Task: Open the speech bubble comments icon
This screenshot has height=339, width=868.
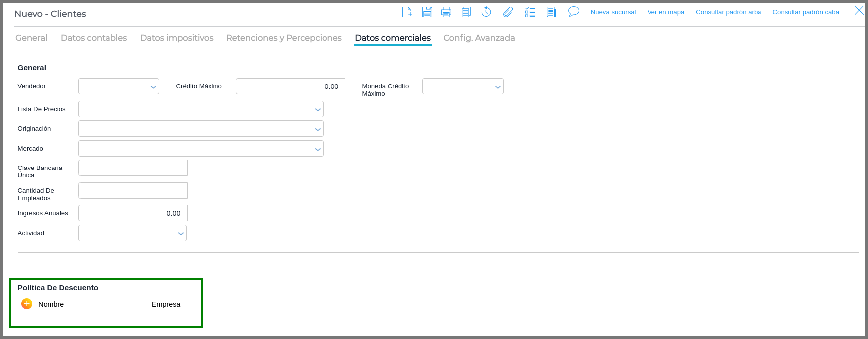Action: [x=573, y=12]
